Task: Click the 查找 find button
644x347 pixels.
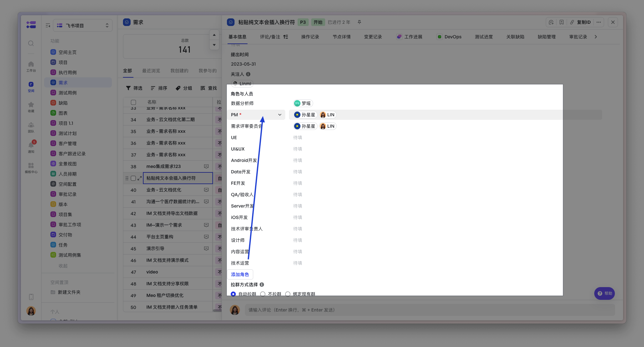Action: (209, 88)
